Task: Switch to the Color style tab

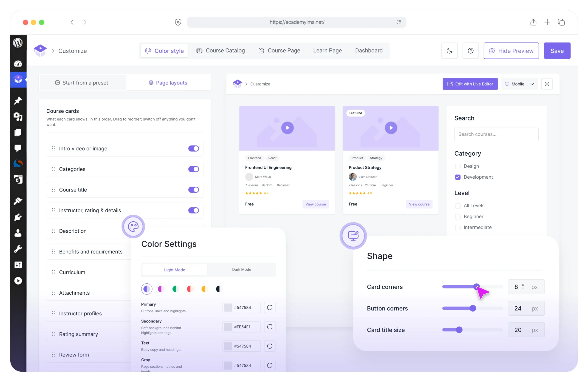Action: point(164,51)
